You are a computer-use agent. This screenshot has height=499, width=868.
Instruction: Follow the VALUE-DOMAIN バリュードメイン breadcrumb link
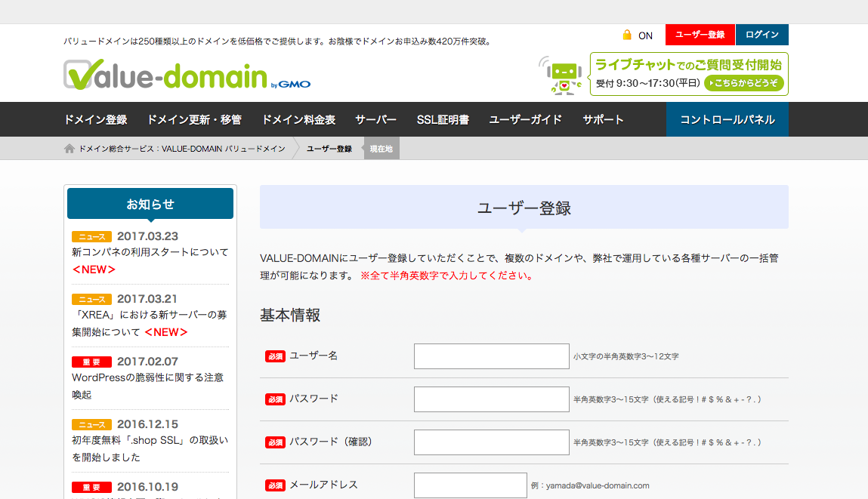tap(182, 149)
